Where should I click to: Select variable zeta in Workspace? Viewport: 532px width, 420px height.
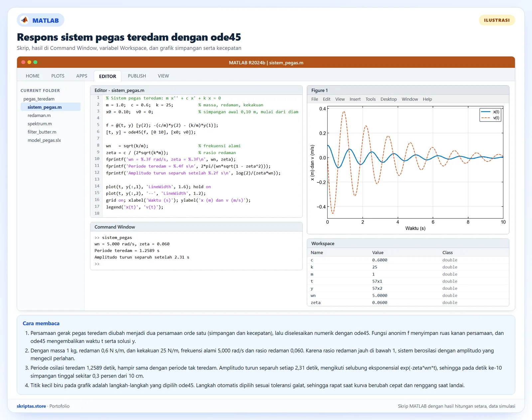pos(408,303)
